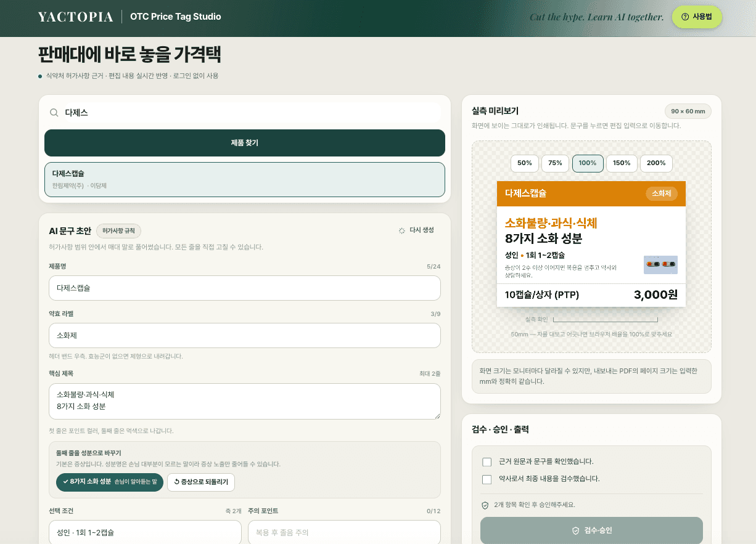The image size is (756, 544).
Task: Click the help icon in 사용법 button
Action: click(x=685, y=17)
